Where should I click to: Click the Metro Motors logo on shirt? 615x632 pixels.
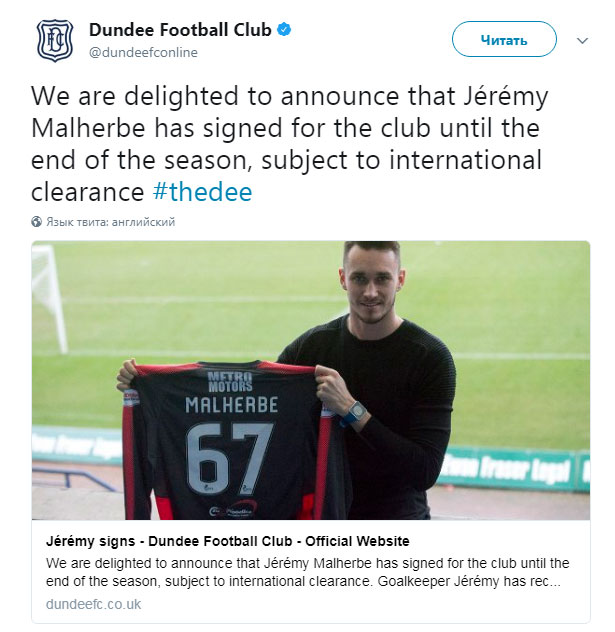[230, 382]
